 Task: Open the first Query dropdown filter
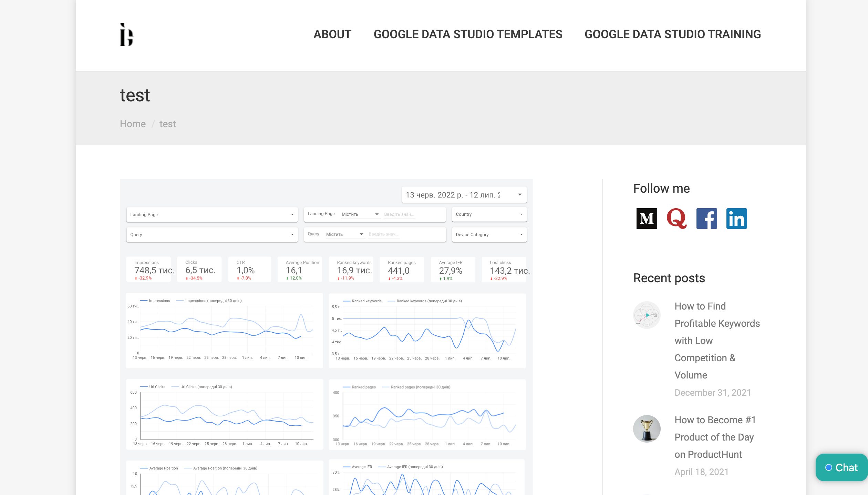[212, 234]
